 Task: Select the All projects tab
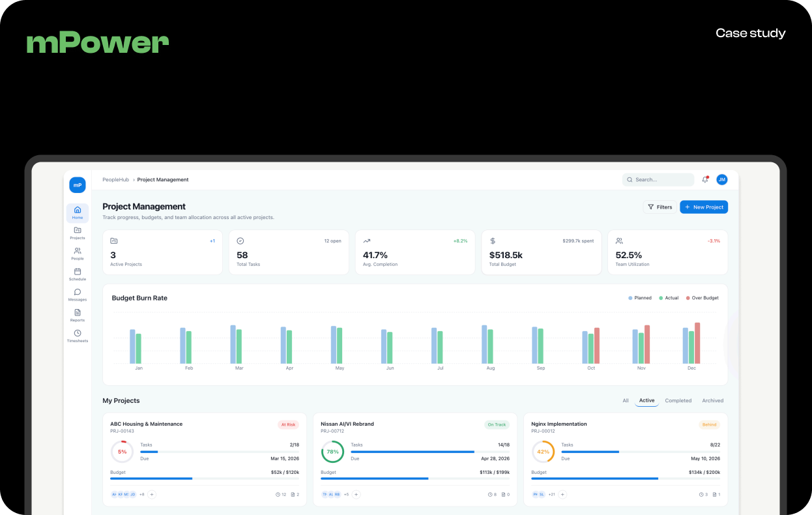pos(626,400)
